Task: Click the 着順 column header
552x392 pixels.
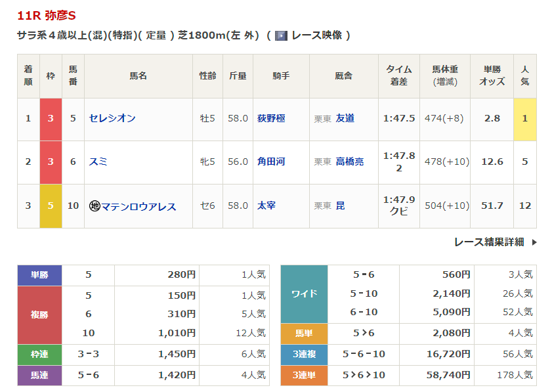Action: 28,76
